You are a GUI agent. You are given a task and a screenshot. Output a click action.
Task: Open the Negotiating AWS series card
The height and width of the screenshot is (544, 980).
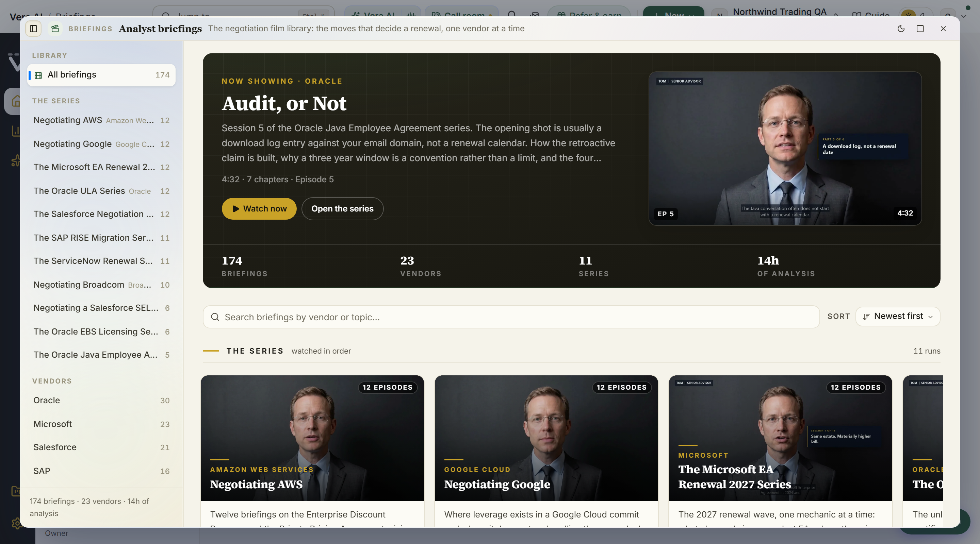[x=312, y=451]
